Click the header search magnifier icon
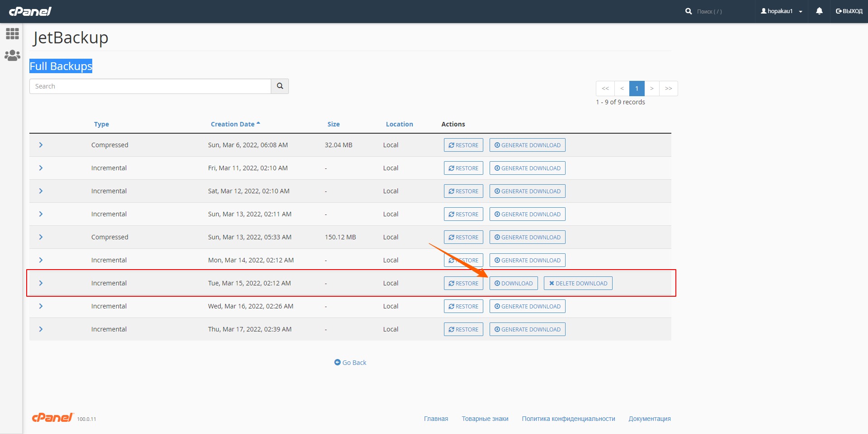The height and width of the screenshot is (434, 868). [x=689, y=11]
